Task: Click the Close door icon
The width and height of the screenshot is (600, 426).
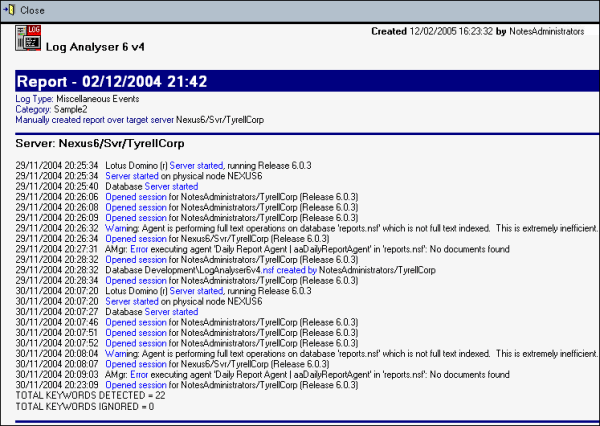Action: [x=9, y=10]
